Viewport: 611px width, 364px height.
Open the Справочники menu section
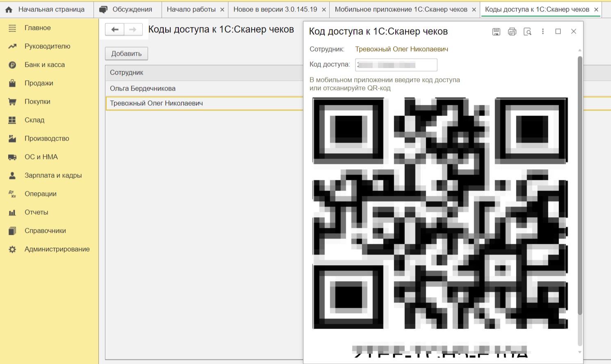click(x=45, y=231)
